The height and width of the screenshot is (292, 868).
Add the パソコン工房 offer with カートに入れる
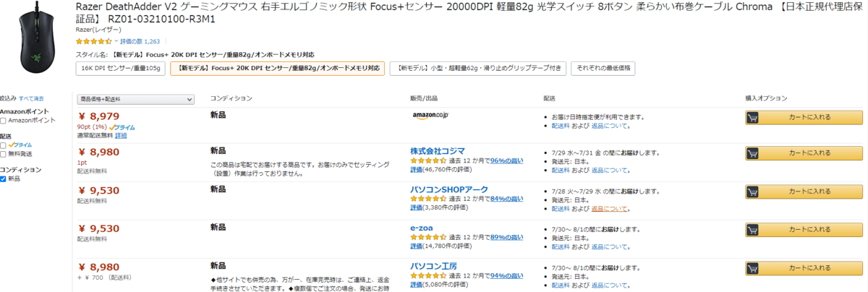(804, 267)
